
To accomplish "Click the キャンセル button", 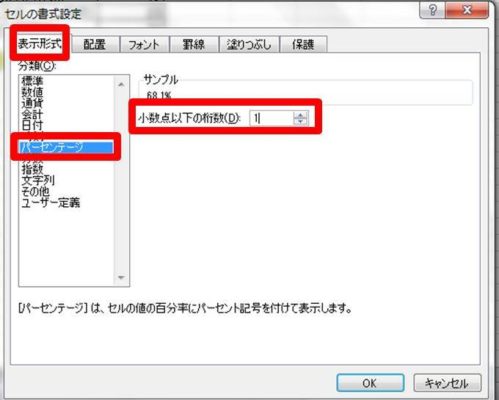I will [x=447, y=383].
